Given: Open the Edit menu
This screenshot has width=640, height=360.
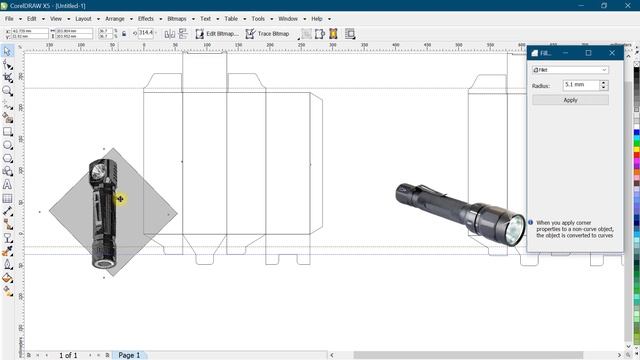Looking at the screenshot, I should (x=32, y=19).
